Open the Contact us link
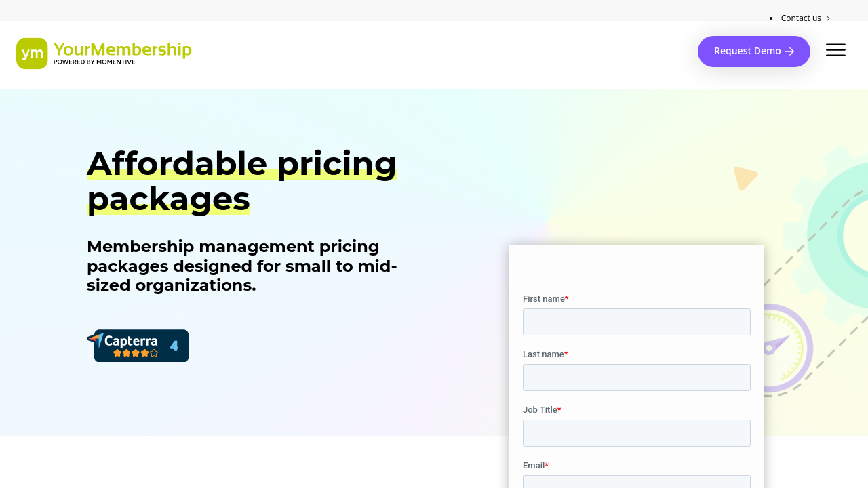This screenshot has height=488, width=868. (x=800, y=18)
